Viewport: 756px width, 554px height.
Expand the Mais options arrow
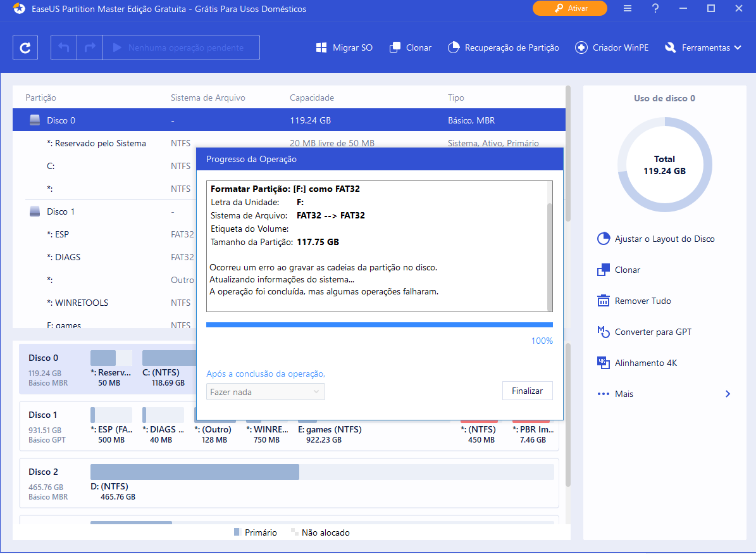pos(728,394)
